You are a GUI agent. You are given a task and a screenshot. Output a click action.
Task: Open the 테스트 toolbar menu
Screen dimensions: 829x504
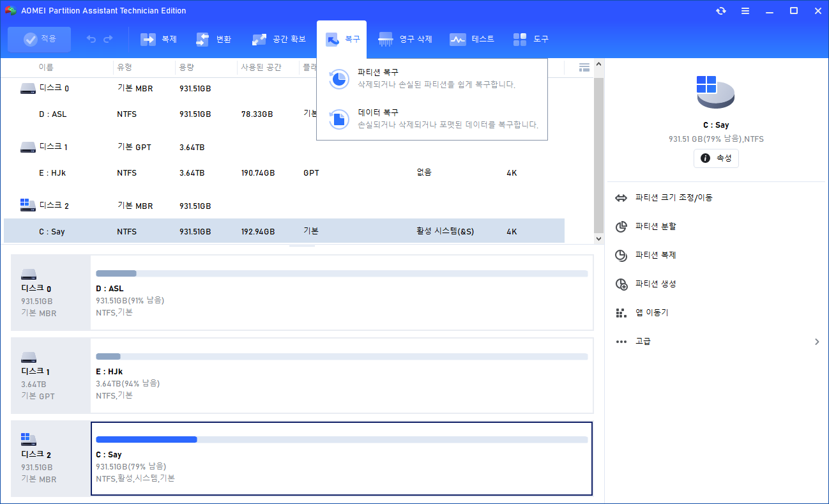pyautogui.click(x=472, y=40)
